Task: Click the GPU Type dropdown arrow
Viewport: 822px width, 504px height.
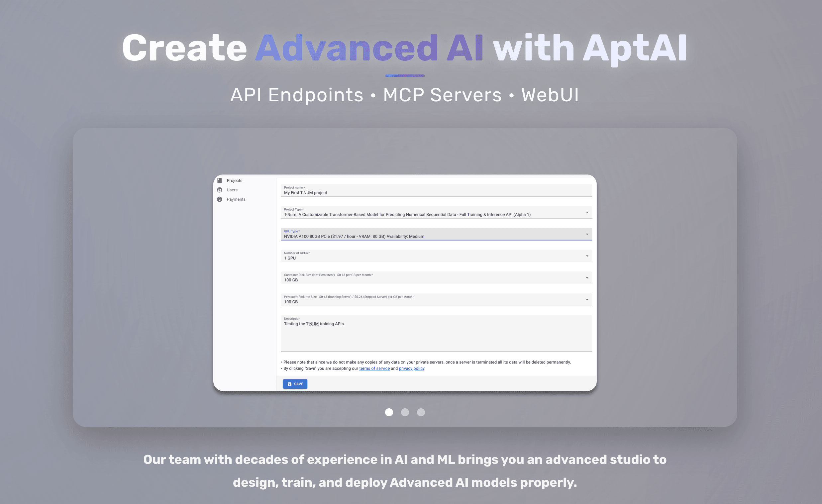Action: 587,234
